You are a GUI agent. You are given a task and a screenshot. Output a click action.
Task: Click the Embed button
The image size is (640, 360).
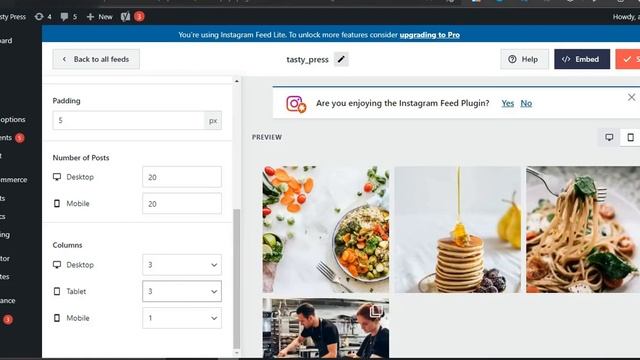point(582,59)
